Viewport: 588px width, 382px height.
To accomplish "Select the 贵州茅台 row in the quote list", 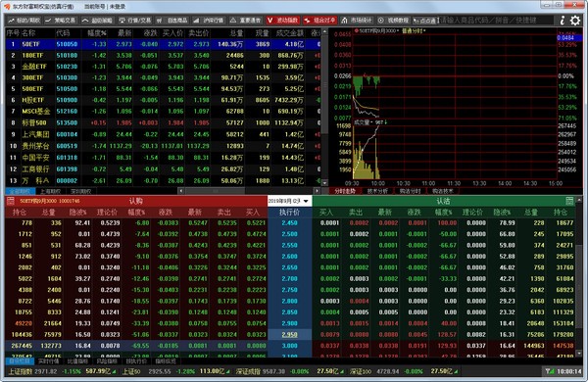I will 163,146.
